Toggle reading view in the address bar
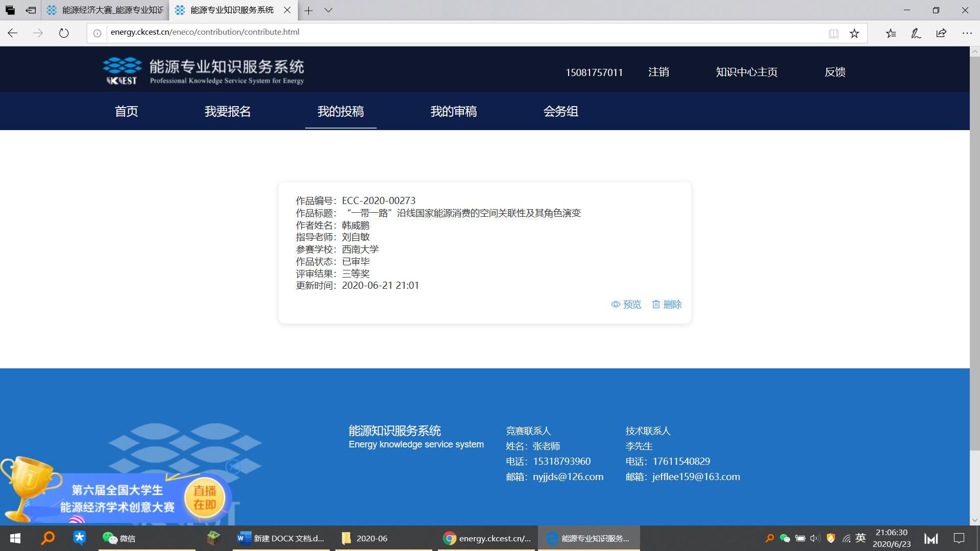The image size is (980, 551). [x=833, y=33]
